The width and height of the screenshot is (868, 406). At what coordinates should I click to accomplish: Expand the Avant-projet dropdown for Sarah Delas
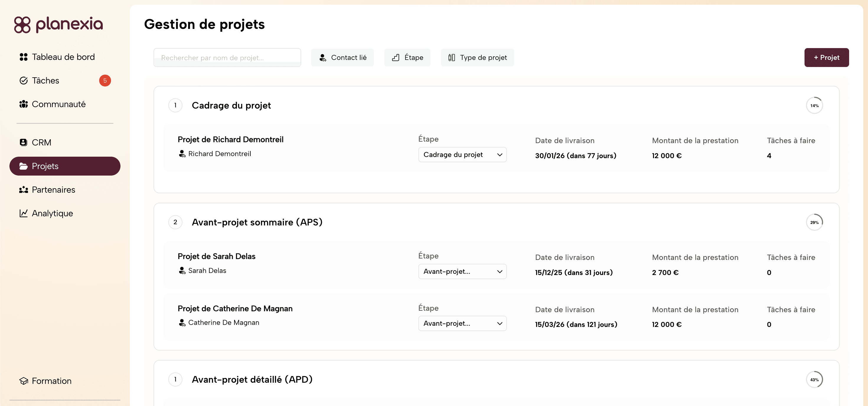pyautogui.click(x=462, y=271)
